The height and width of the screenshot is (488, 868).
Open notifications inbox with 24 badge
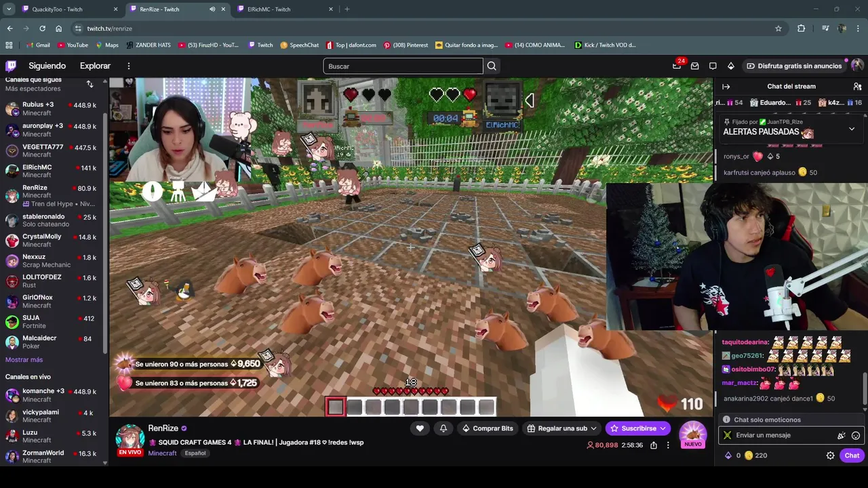pyautogui.click(x=677, y=66)
